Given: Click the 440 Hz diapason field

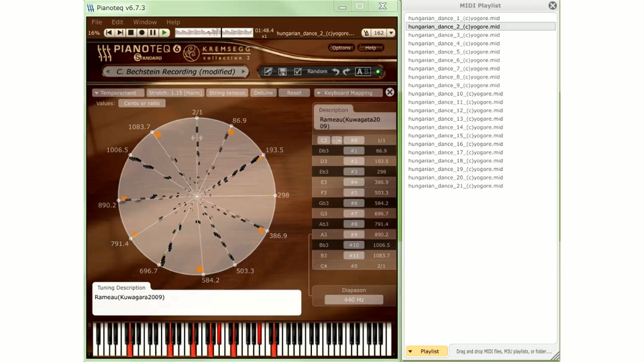Looking at the screenshot, I should point(354,300).
